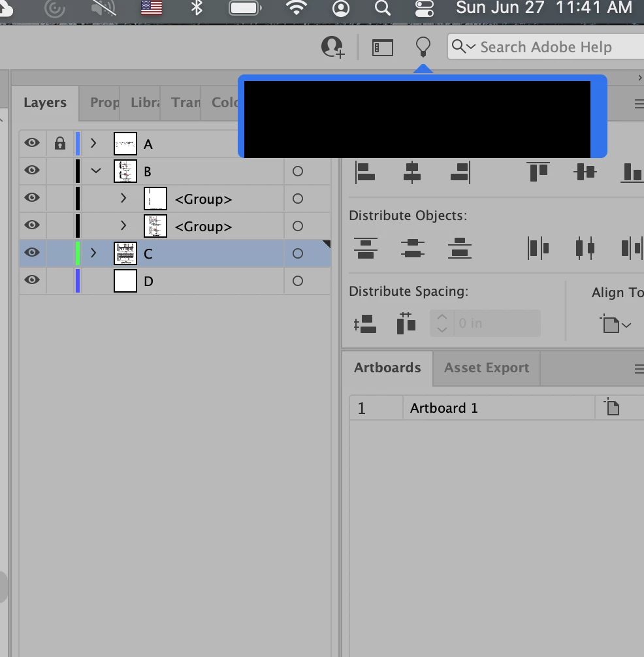Screen dimensions: 644x657
Task: Click Vertical Distribute Space icon
Action: pyautogui.click(x=365, y=324)
